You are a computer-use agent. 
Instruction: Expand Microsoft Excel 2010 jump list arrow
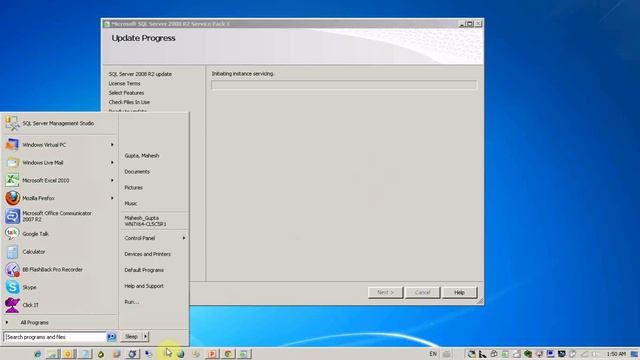click(112, 180)
